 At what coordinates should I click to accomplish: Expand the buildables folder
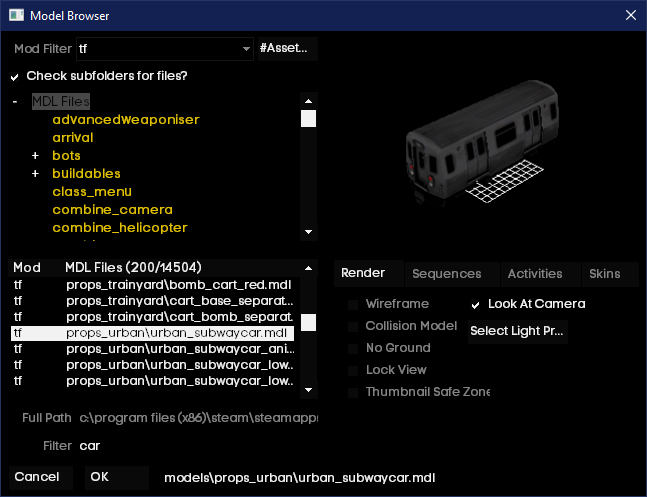[35, 174]
